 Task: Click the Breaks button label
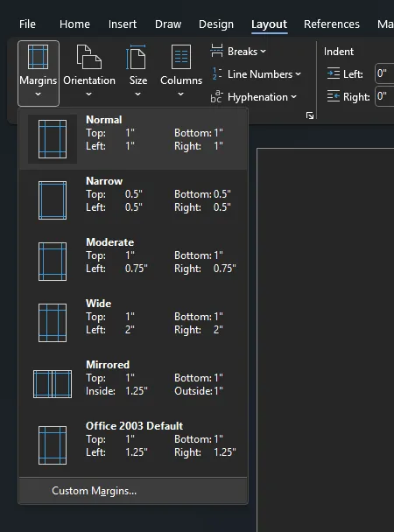[243, 52]
